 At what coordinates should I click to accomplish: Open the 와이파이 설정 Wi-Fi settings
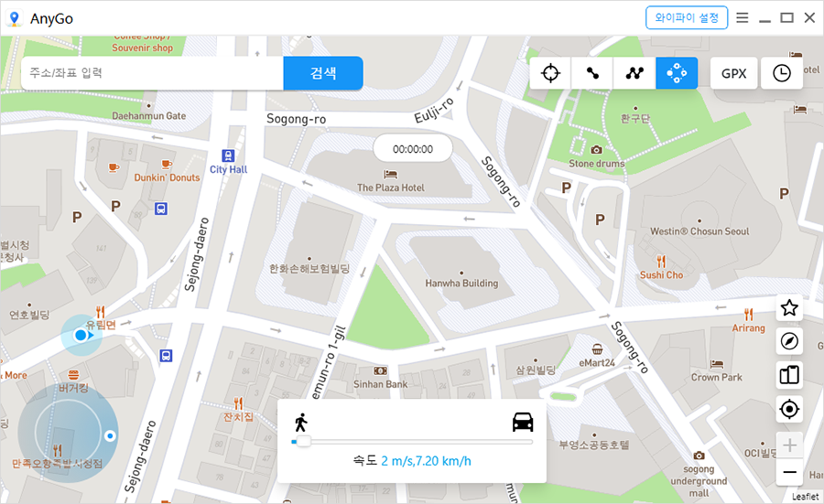[686, 17]
